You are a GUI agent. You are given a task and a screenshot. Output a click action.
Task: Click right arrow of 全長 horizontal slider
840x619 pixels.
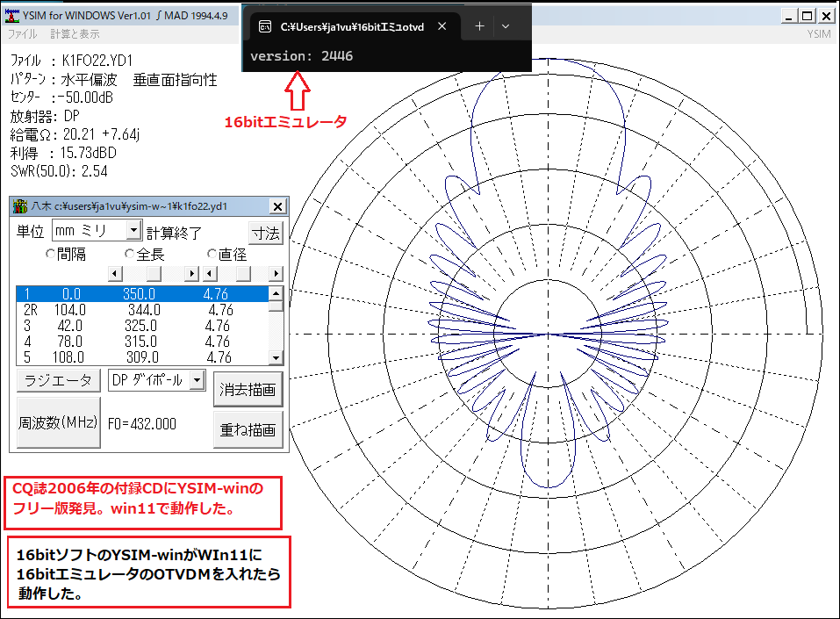pyautogui.click(x=191, y=274)
